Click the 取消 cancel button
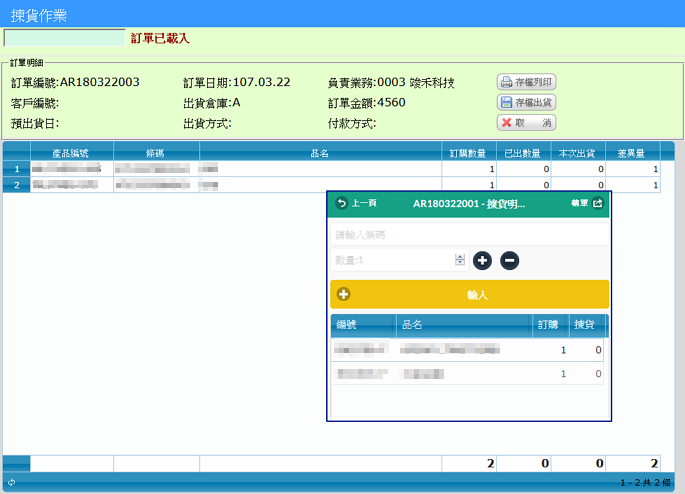The image size is (685, 494). tap(526, 122)
